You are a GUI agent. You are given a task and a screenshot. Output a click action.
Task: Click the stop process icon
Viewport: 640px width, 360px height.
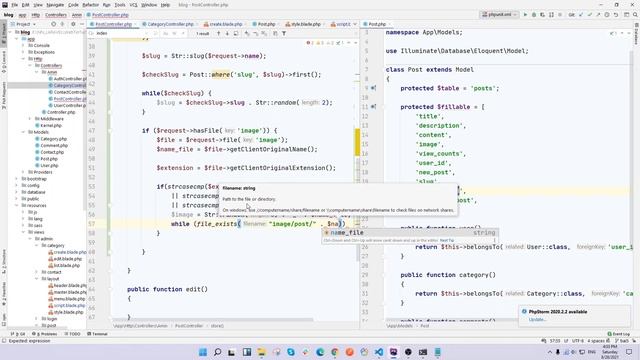pyautogui.click(x=560, y=15)
